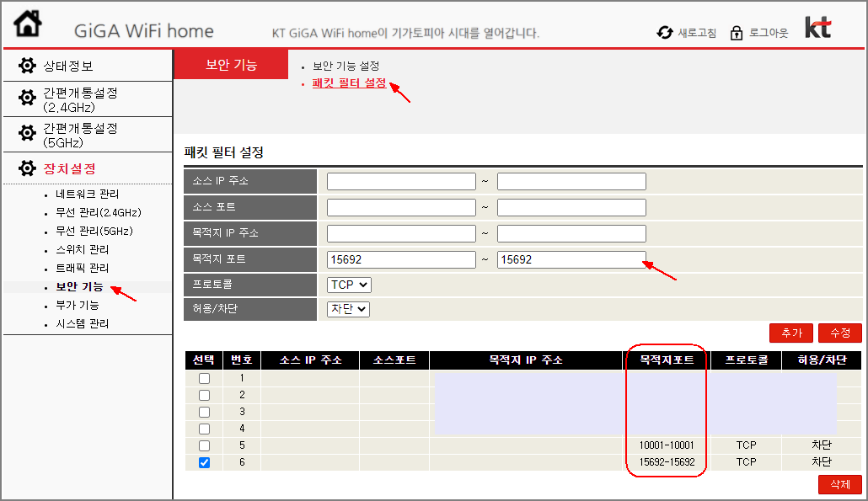Open 보안 기능 설정 link
This screenshot has height=501, width=868.
[346, 66]
